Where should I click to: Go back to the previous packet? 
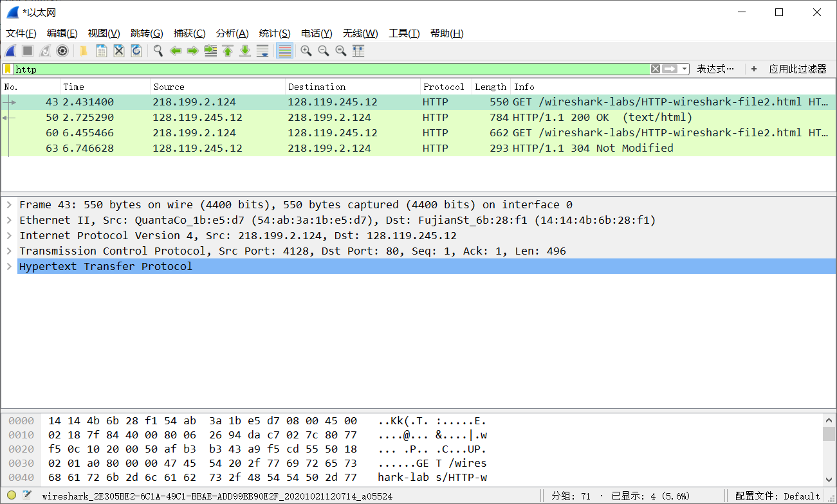pos(176,51)
